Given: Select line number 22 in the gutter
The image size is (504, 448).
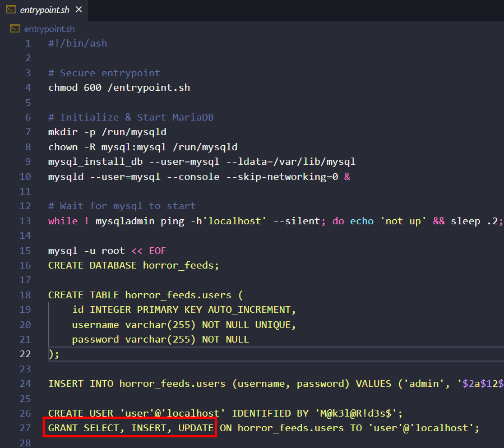Looking at the screenshot, I should click(25, 354).
